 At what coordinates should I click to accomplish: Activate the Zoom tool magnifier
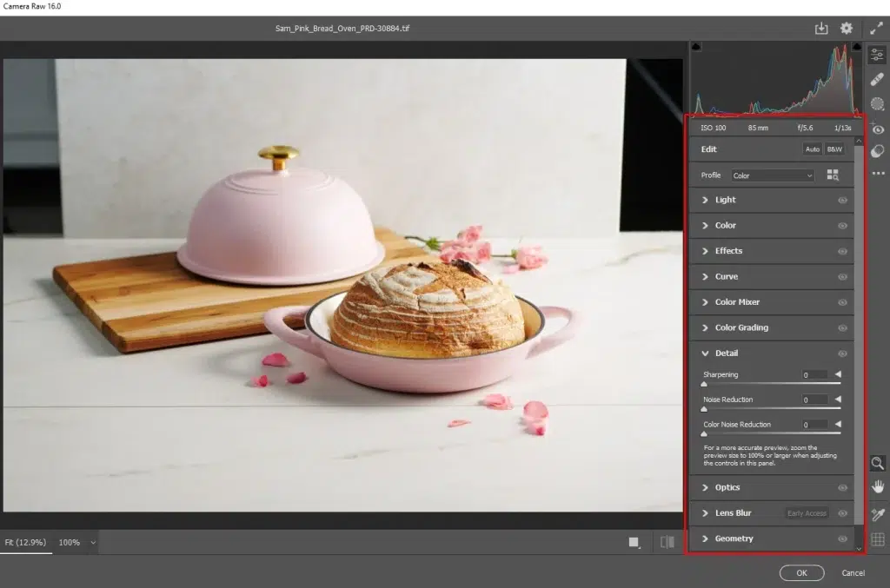(877, 463)
